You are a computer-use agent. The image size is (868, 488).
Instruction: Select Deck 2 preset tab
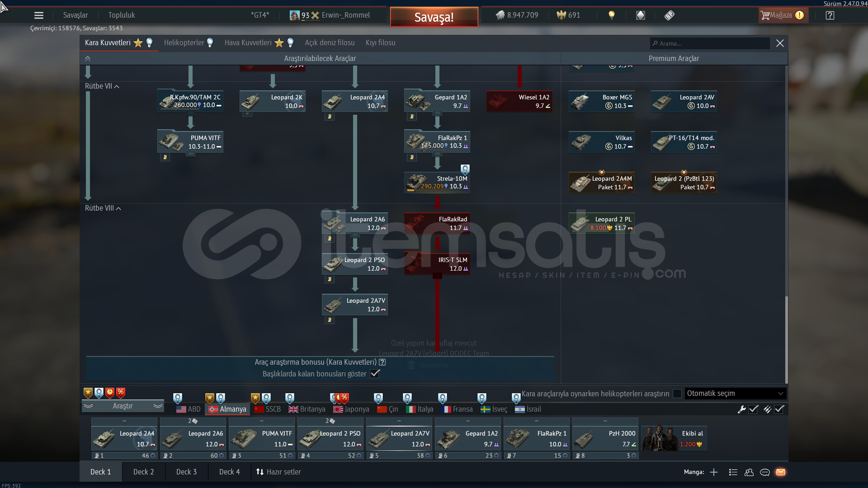[144, 472]
